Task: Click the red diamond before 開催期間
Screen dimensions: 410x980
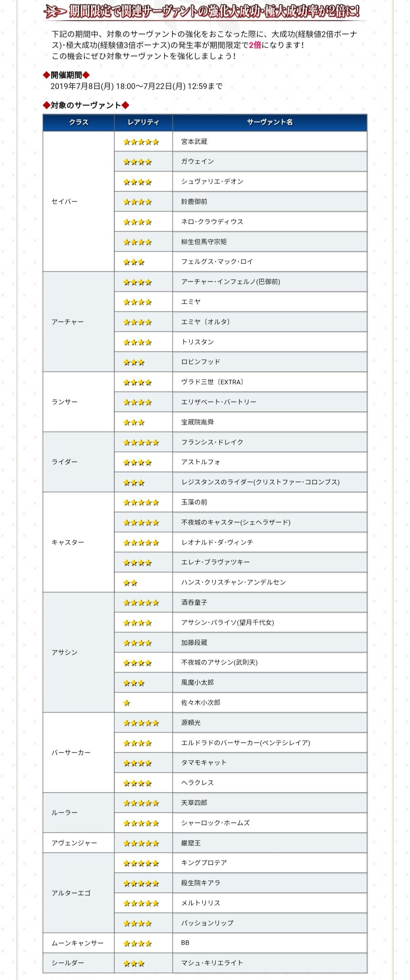Action: point(46,75)
